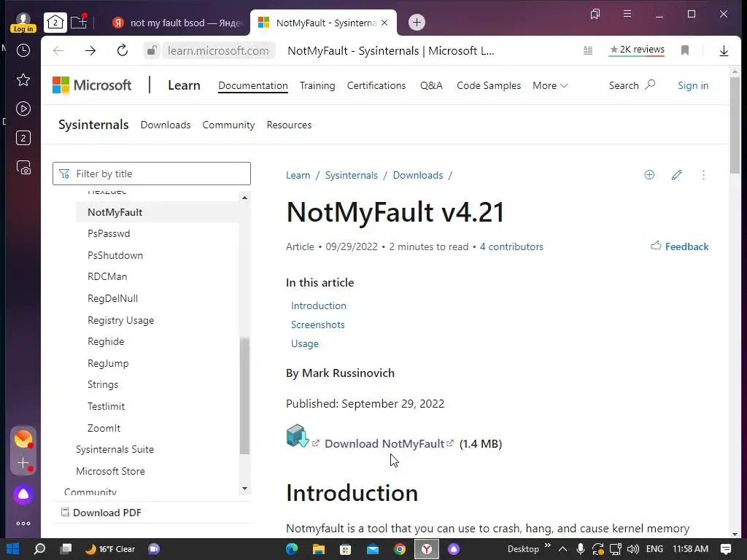This screenshot has width=747, height=560.
Task: Open 2K reviews rating badge
Action: point(637,50)
